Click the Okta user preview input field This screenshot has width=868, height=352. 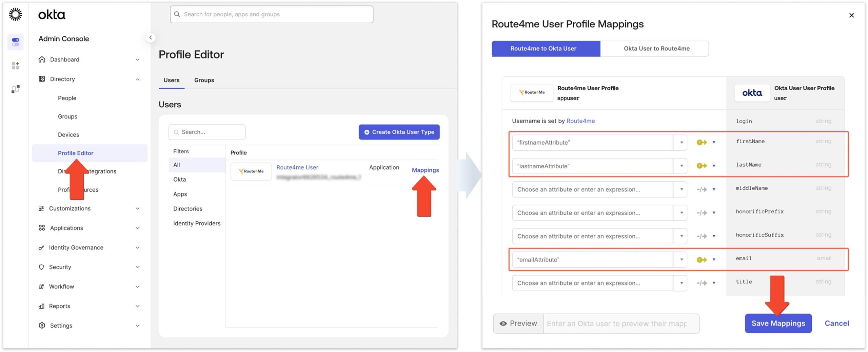(620, 323)
